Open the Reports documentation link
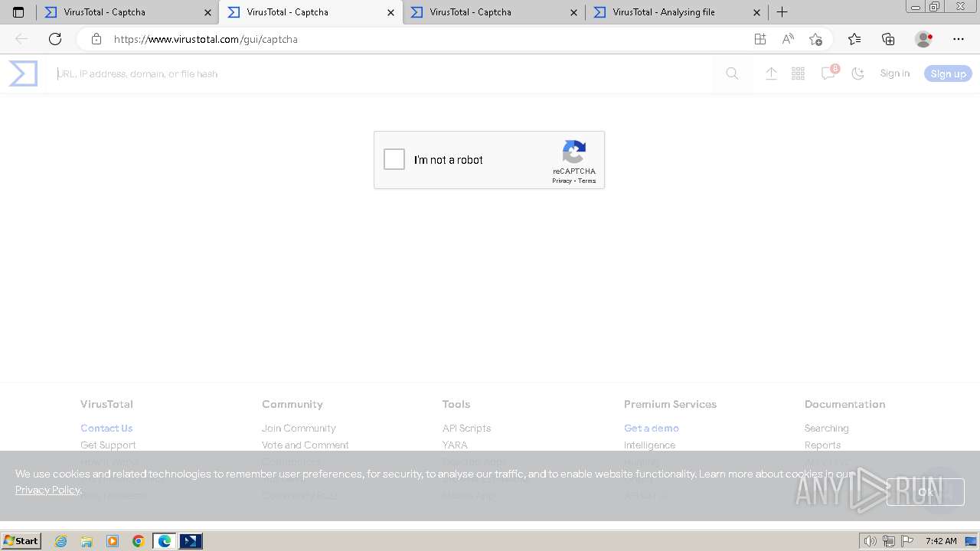 [822, 445]
